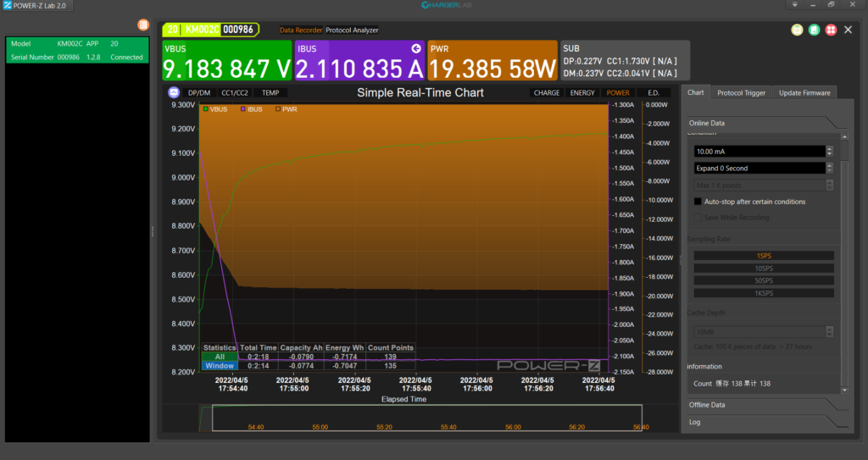Click the 10.00 mA condition input field

coord(759,151)
